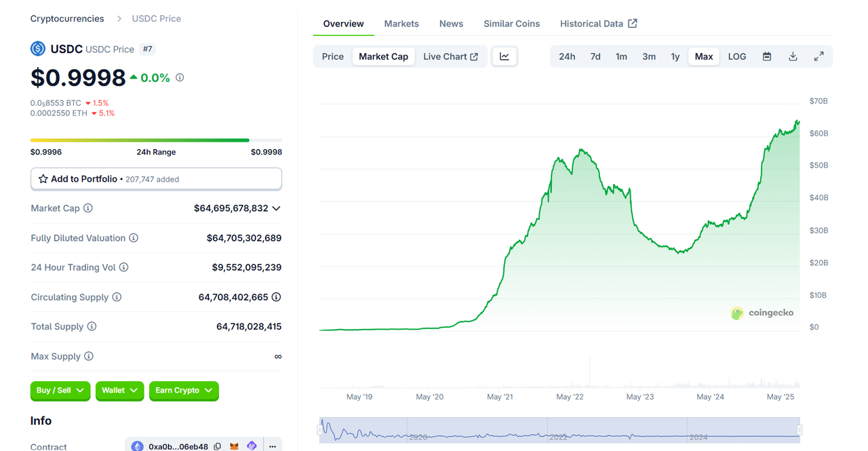Viewport: 868px width, 451px height.
Task: Go to the Cryptocurrencies breadcrumb link
Action: tap(67, 18)
